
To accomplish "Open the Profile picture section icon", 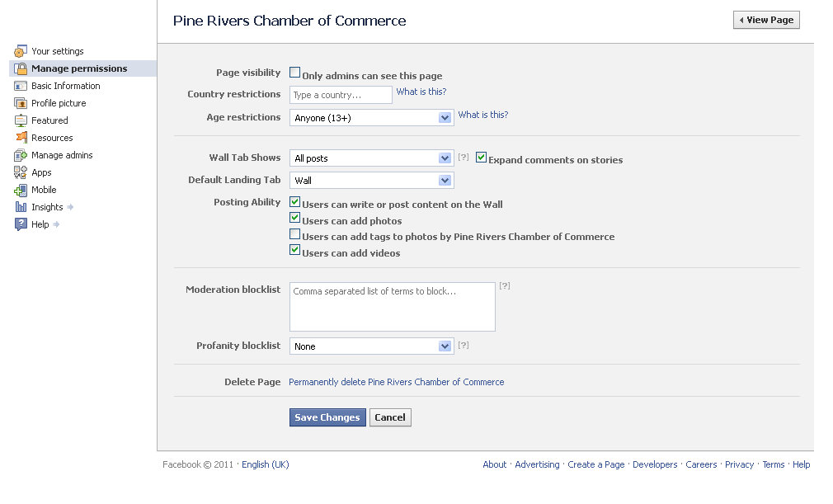I will (21, 103).
